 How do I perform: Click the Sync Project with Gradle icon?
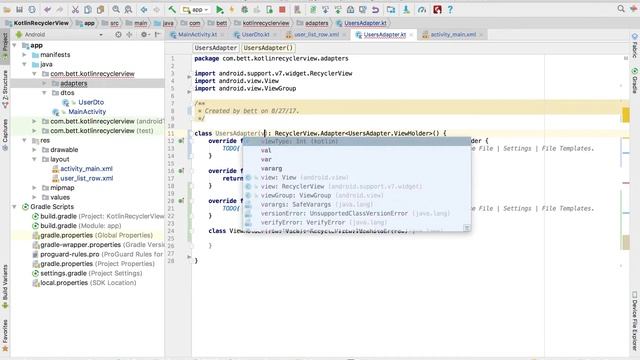tap(313, 9)
